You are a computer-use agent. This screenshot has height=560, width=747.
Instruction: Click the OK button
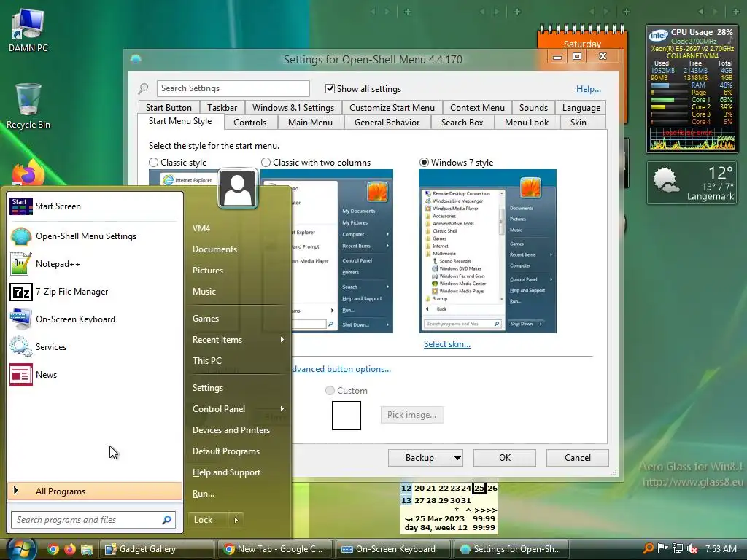click(505, 458)
